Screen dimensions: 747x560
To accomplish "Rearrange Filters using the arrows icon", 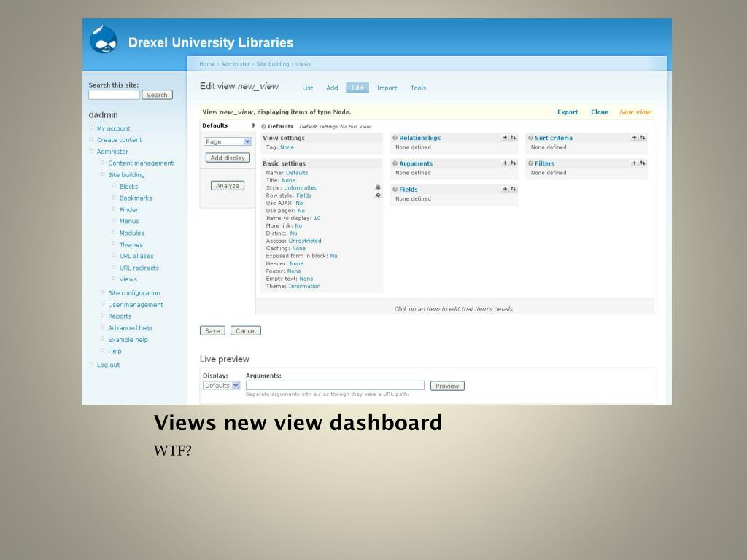I will [x=643, y=163].
